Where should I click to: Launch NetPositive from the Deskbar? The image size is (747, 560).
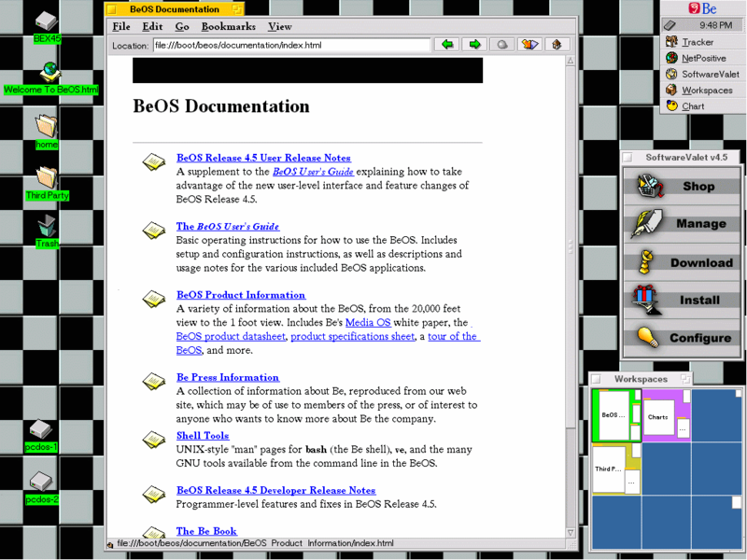[702, 57]
